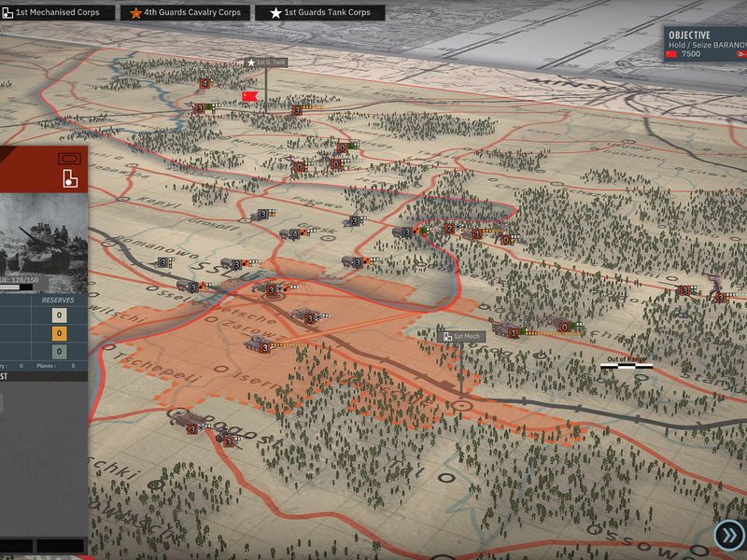Screen dimensions: 747x560
Task: Open the tank photo thumbnail in side panel
Action: [x=44, y=243]
